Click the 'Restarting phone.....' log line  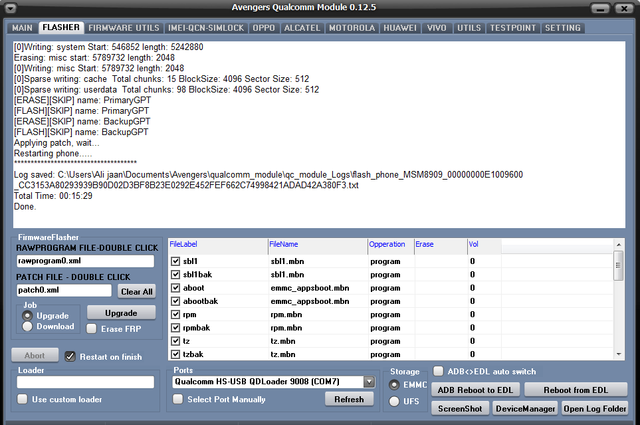pos(53,154)
